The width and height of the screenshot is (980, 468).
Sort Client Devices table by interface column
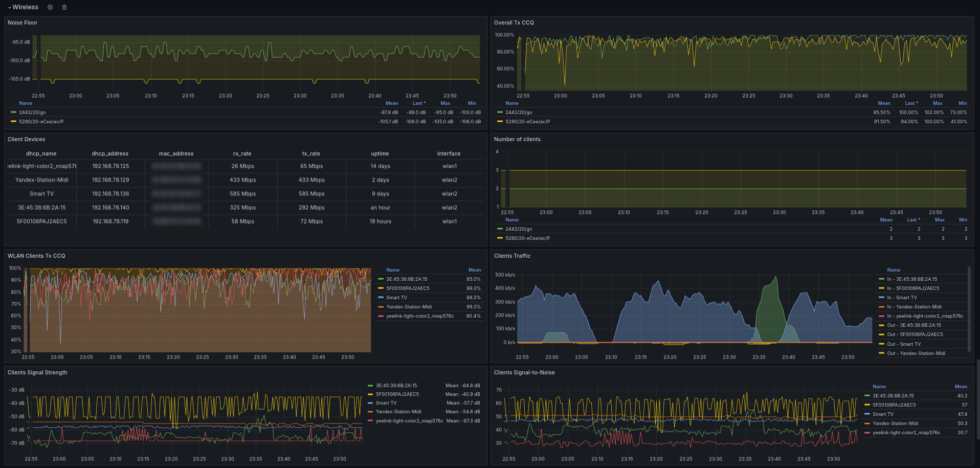click(x=449, y=153)
